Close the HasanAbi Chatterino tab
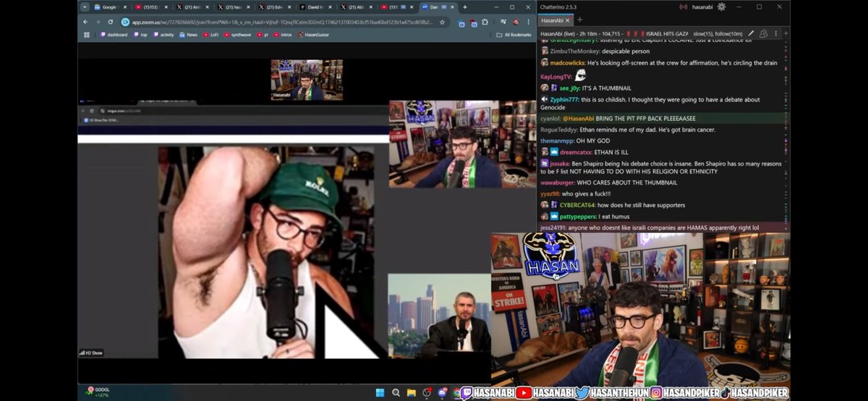 [569, 20]
